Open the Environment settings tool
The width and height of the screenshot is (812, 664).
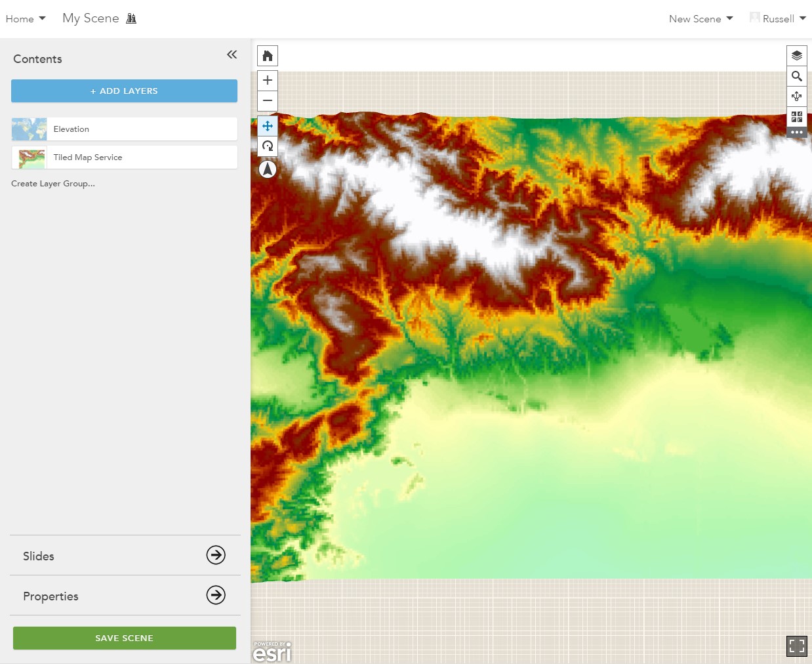click(797, 96)
